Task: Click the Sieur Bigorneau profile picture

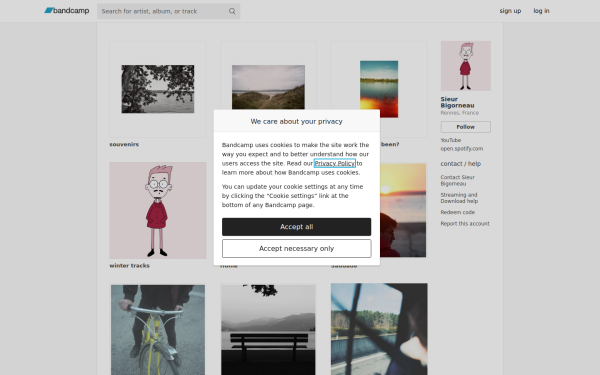Action: click(x=465, y=66)
